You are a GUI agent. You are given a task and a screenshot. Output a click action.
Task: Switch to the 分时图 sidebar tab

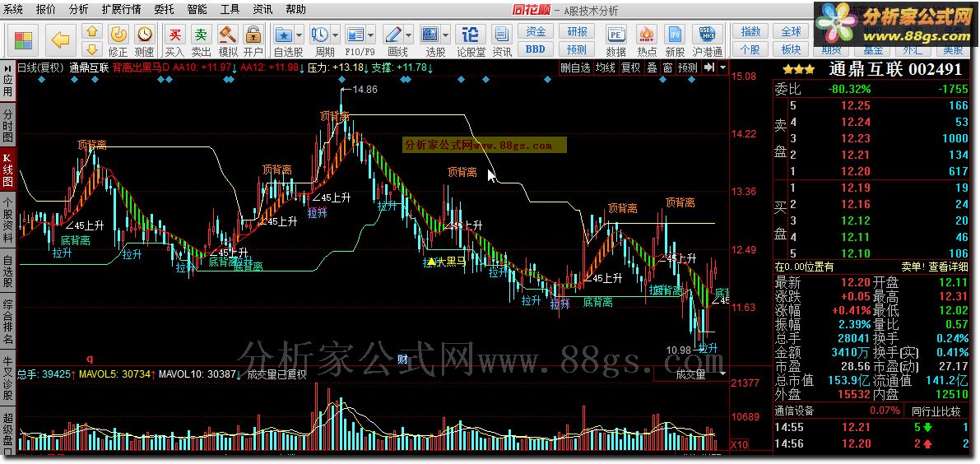click(x=7, y=126)
